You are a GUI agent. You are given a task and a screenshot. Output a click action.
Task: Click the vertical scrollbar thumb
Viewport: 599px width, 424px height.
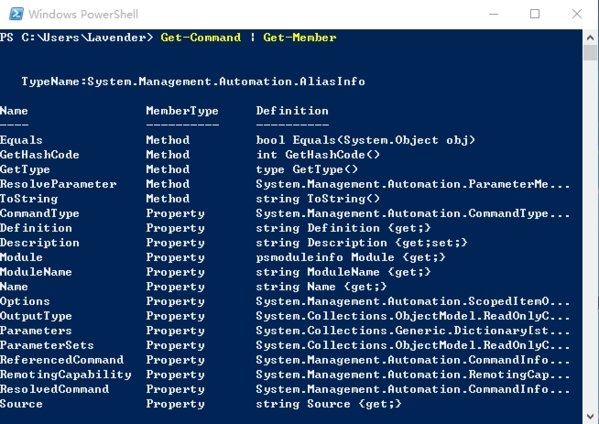[590, 52]
